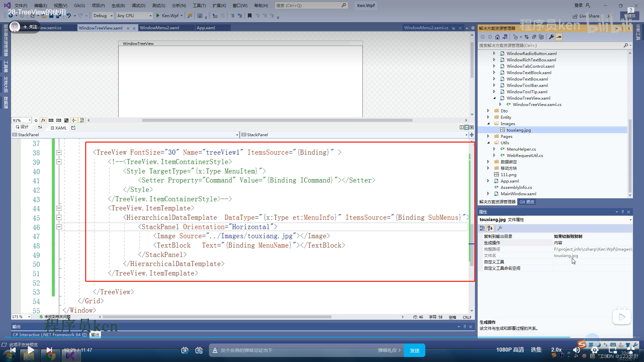Click categorized view icon in Properties panel
This screenshot has width=644, height=362.
click(482, 228)
